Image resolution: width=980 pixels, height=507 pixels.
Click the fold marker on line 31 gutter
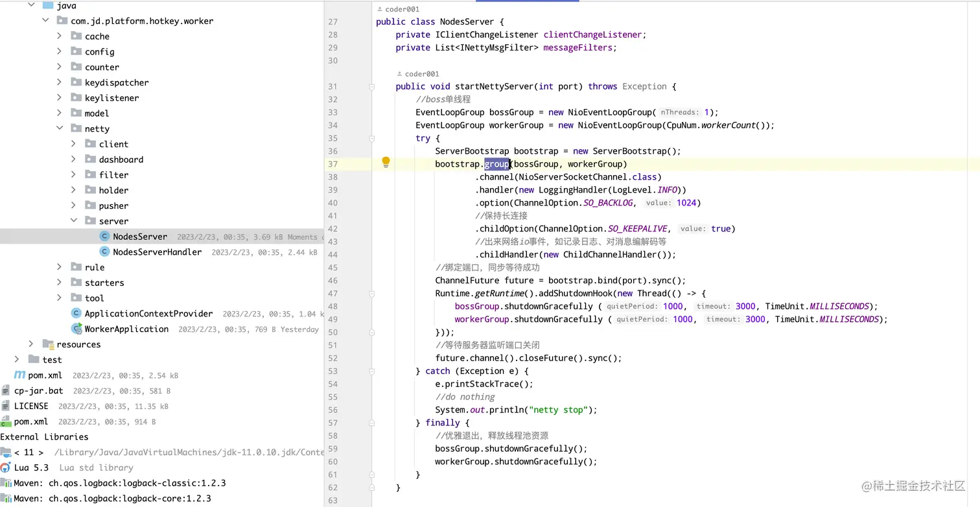(x=371, y=86)
